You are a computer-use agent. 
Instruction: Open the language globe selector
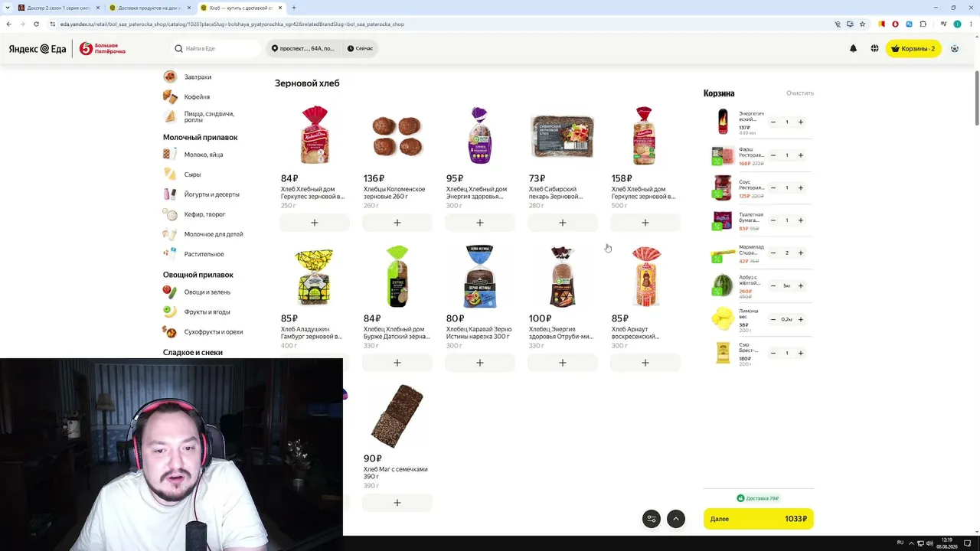point(874,48)
